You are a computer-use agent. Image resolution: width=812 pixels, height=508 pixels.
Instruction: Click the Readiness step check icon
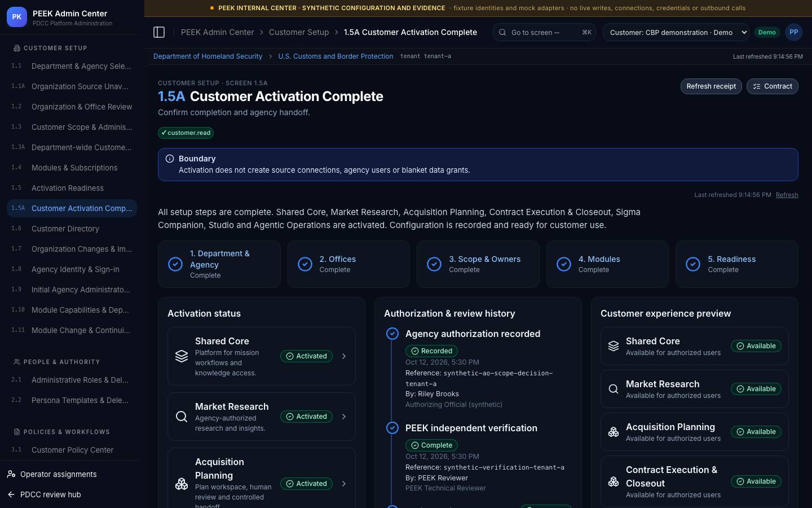click(693, 264)
